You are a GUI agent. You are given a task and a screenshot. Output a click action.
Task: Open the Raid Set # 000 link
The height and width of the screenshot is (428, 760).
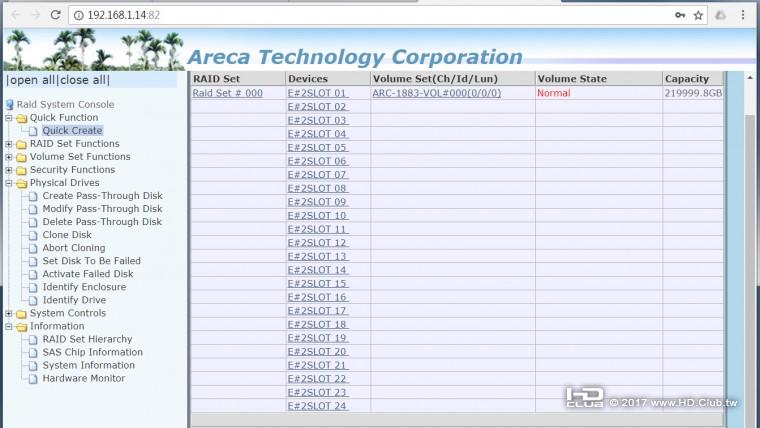pos(227,93)
